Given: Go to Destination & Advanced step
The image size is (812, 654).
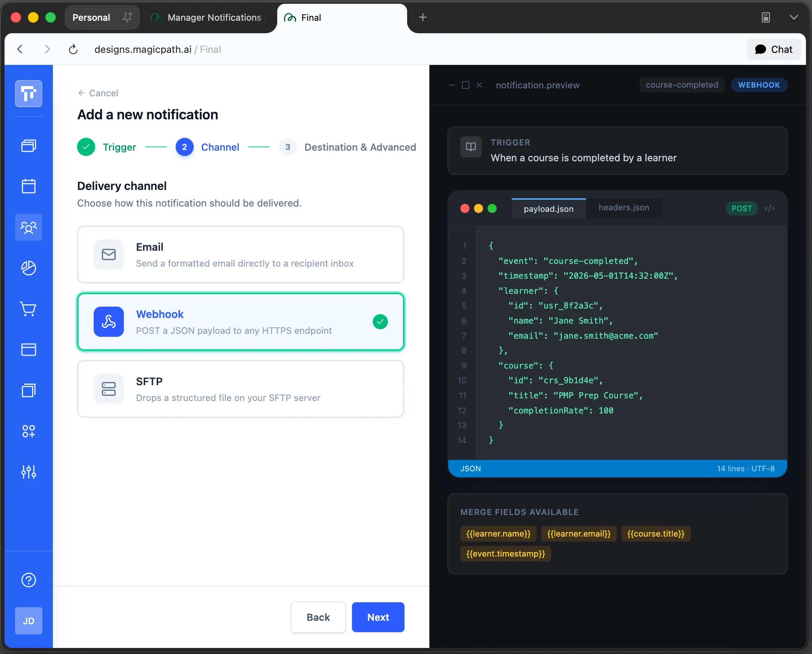Looking at the screenshot, I should coord(347,147).
